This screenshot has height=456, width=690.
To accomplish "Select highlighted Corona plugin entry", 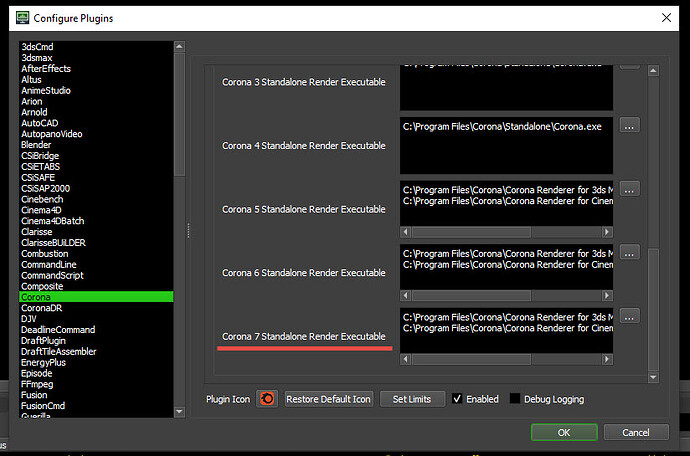I will (x=96, y=297).
